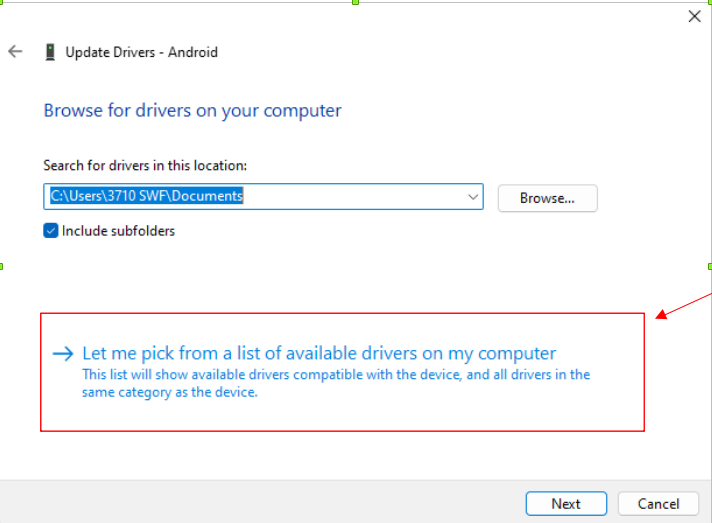Click 'Search for drivers in this location:' label

(145, 166)
